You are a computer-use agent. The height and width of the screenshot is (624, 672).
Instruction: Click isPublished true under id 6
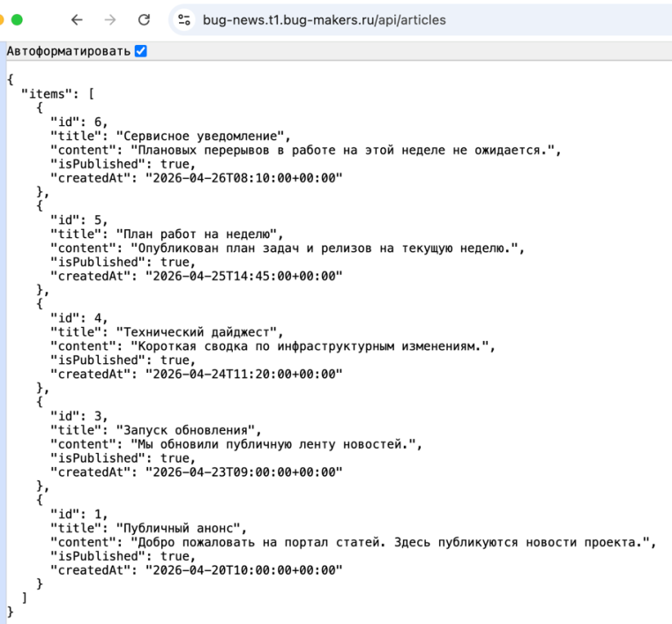click(123, 165)
